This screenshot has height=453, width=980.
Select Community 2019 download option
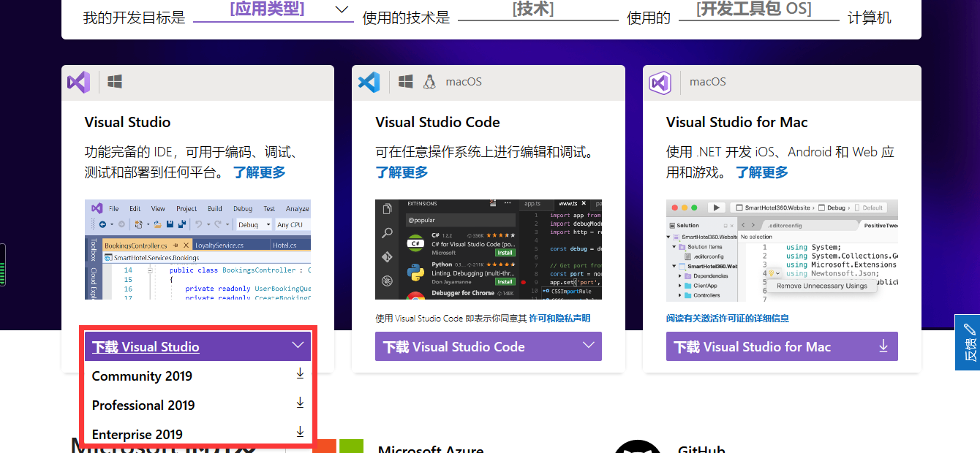pos(198,376)
